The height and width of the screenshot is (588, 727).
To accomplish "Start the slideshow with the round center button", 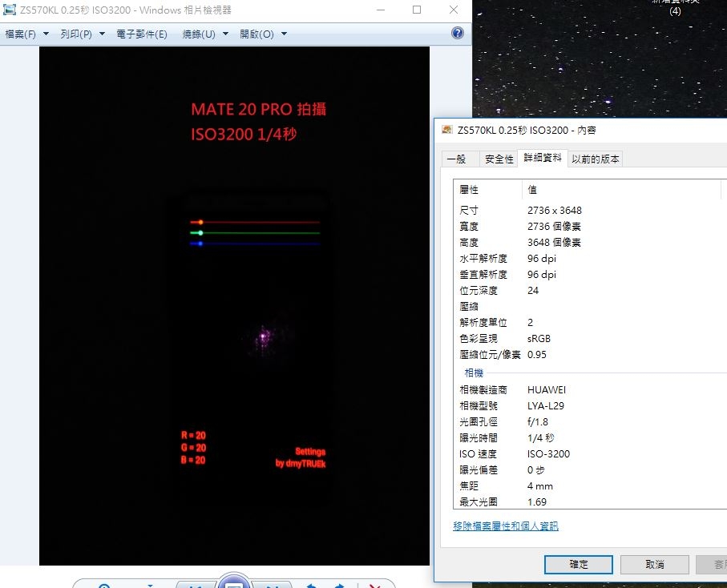I will coord(234,582).
